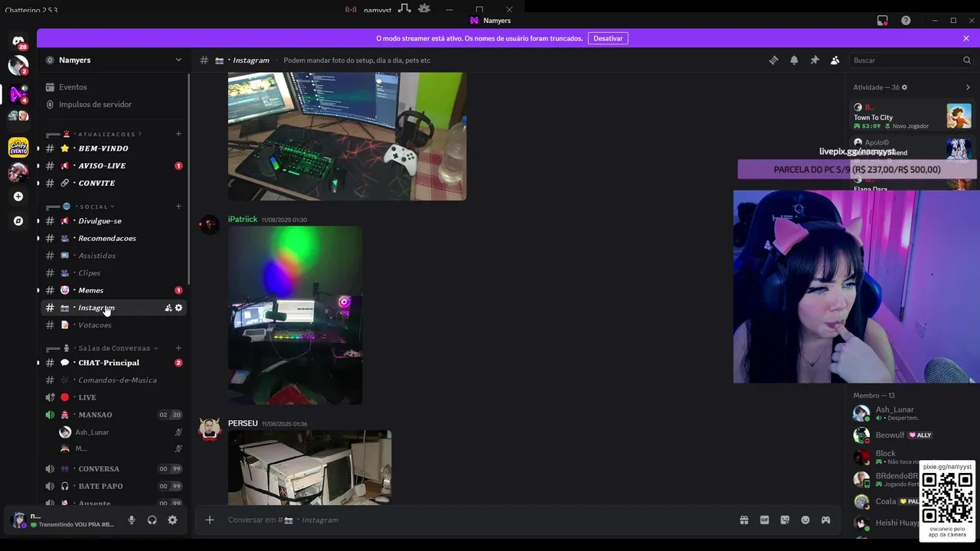
Task: Open the apps game controller icon
Action: [825, 520]
